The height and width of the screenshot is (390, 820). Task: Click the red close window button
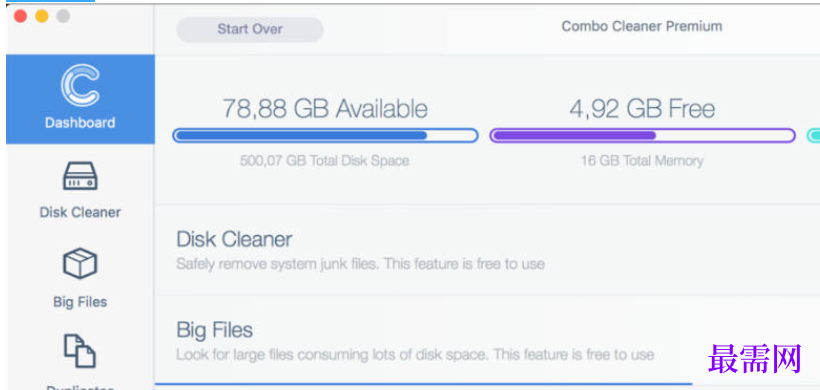pyautogui.click(x=20, y=16)
